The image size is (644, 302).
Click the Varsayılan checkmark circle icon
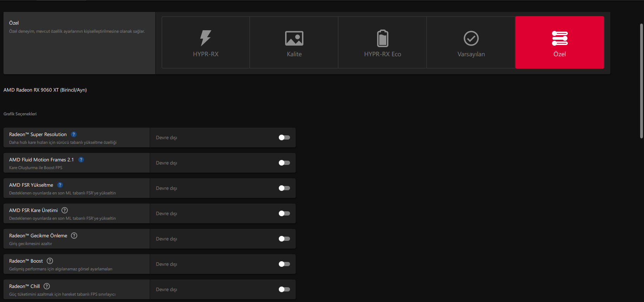pyautogui.click(x=471, y=38)
